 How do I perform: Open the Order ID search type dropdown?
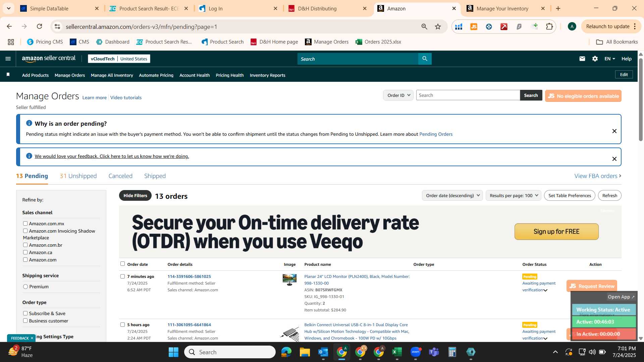click(398, 95)
